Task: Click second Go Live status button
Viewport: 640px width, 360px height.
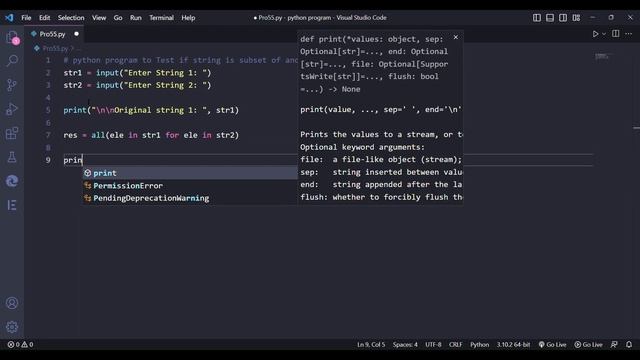Action: coord(589,344)
